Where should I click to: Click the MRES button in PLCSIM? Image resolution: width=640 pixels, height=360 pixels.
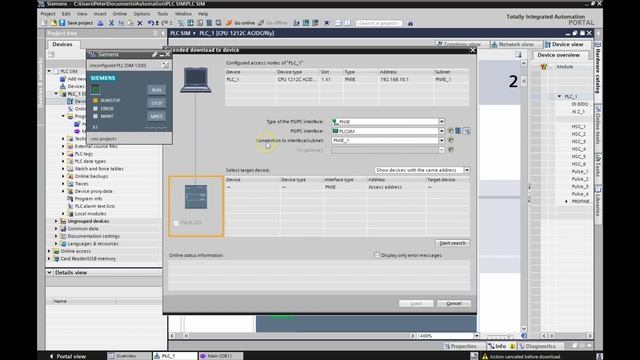point(156,116)
